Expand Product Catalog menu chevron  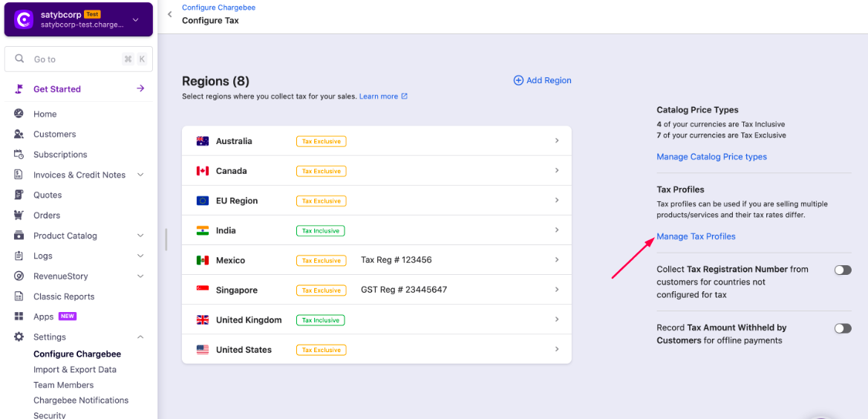[x=140, y=236]
